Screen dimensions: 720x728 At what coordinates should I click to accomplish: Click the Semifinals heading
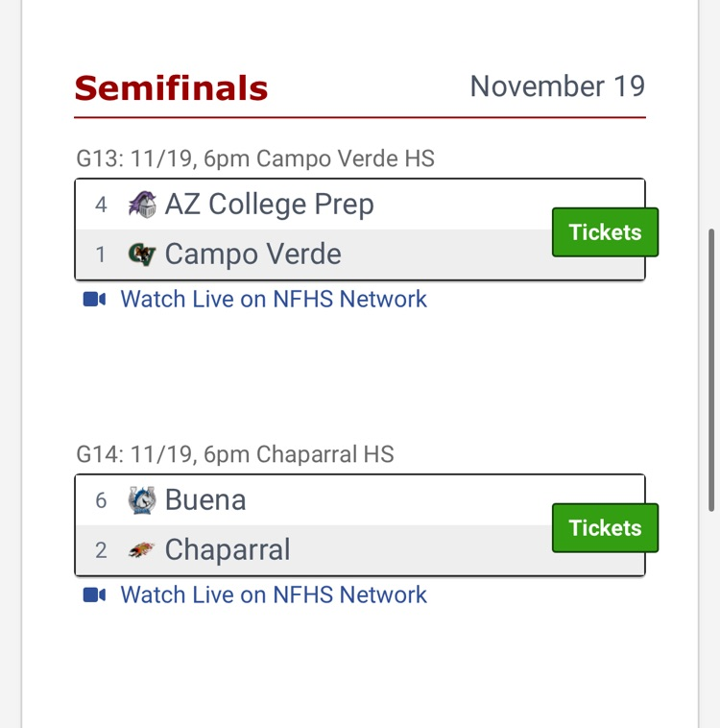[x=171, y=88]
